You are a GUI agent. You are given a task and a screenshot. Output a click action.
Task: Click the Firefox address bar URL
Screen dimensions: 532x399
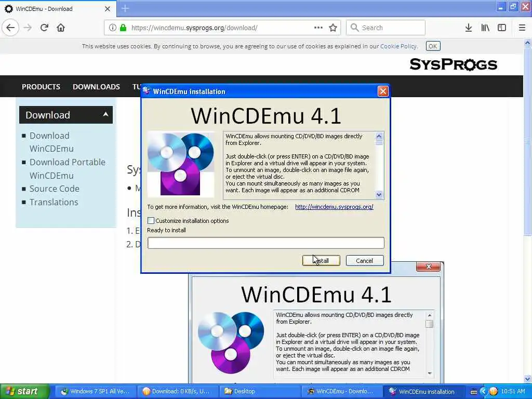click(x=194, y=28)
